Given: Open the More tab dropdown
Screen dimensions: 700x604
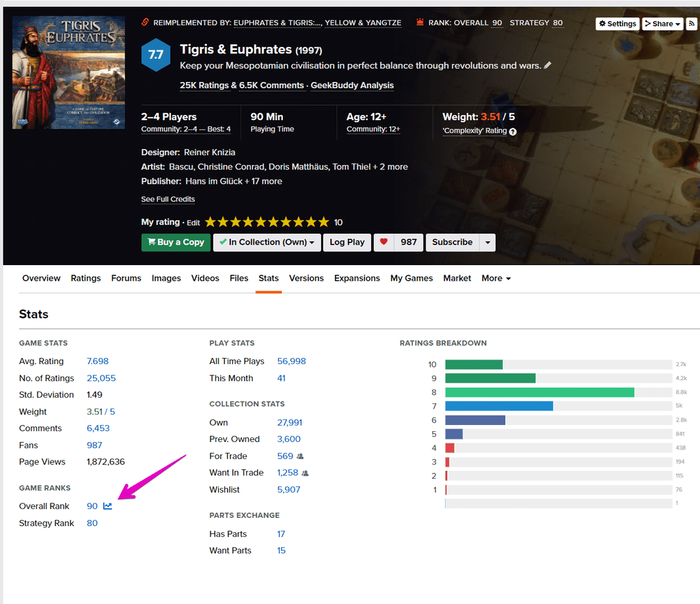Looking at the screenshot, I should 496,278.
